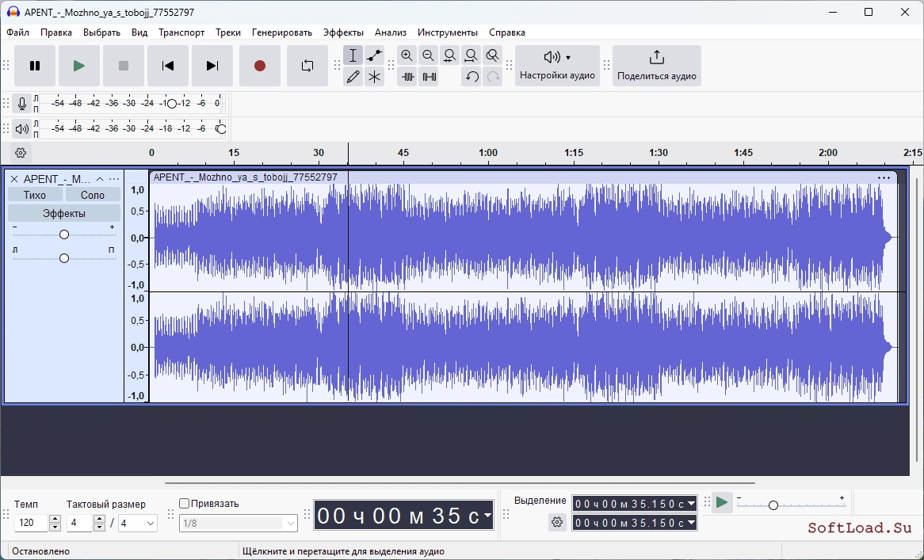
Task: Click the Undo arrow icon
Action: point(472,77)
